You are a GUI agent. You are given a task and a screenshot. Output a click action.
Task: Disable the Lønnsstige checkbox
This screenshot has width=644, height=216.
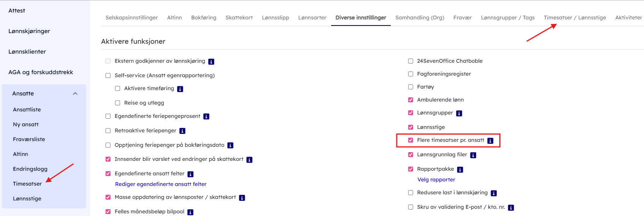coord(410,127)
